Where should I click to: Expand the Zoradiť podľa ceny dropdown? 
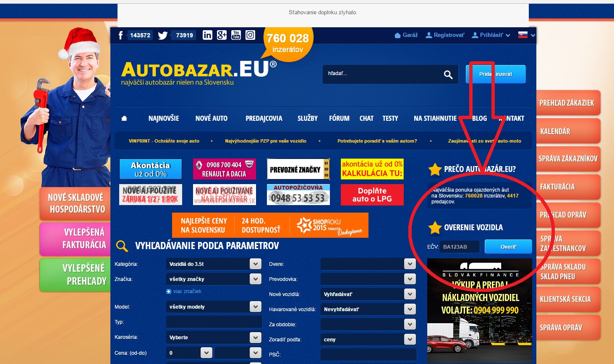pyautogui.click(x=368, y=339)
